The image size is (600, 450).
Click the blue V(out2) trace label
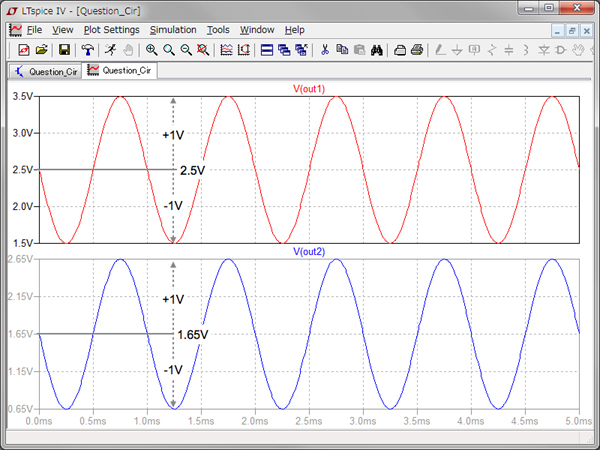[x=309, y=251]
